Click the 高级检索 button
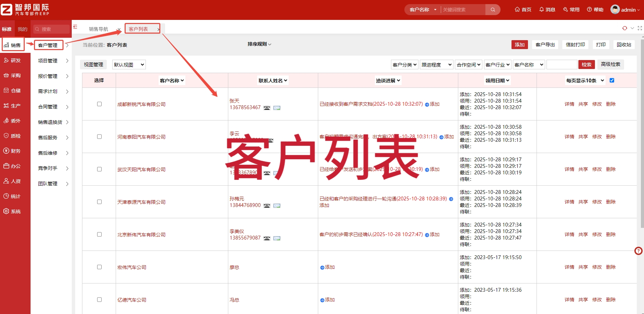 click(x=611, y=64)
